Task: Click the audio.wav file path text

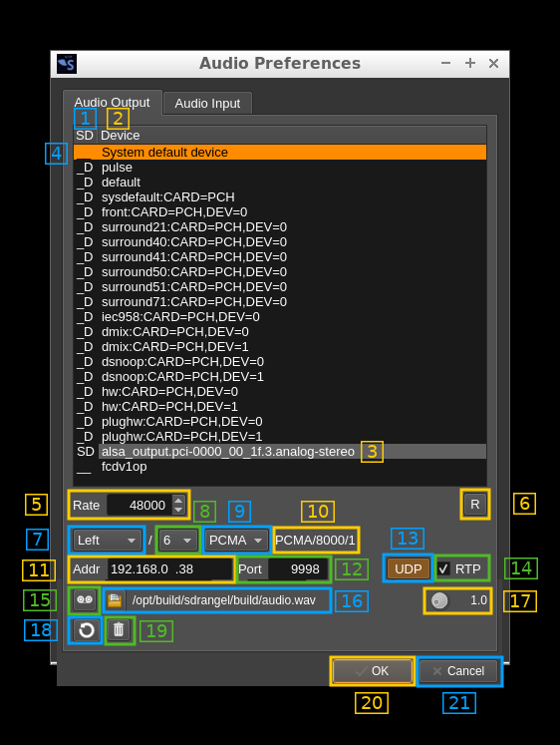Action: 223,600
